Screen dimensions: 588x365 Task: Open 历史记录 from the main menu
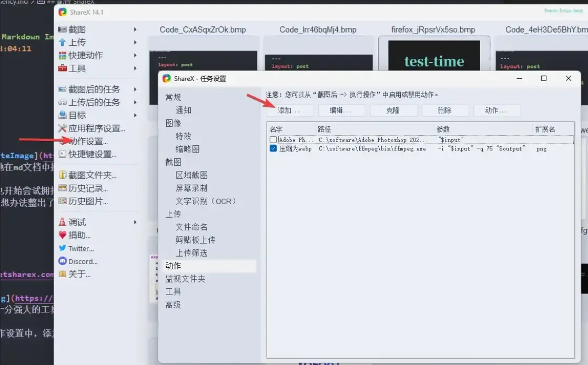tap(88, 188)
